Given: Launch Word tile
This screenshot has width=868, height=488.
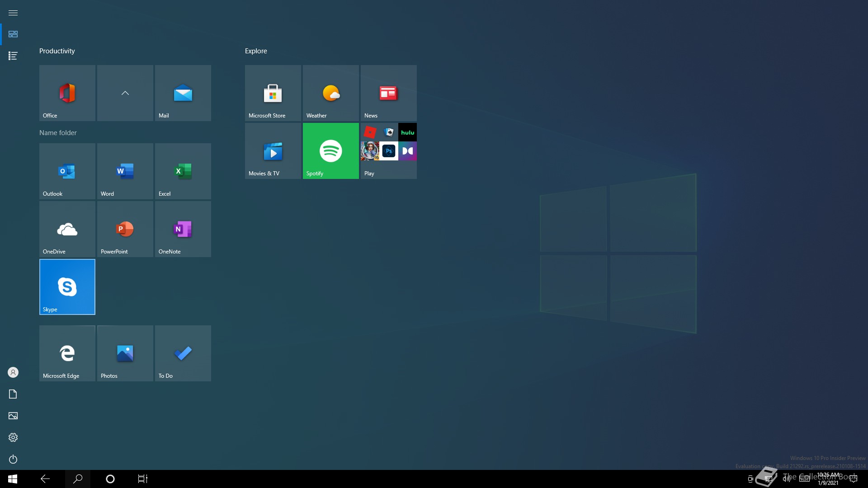Looking at the screenshot, I should [125, 171].
